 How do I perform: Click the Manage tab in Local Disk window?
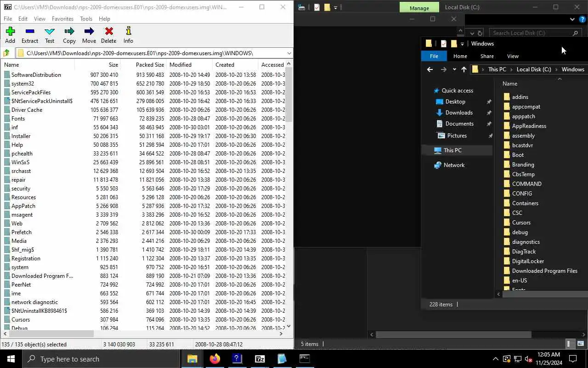click(x=419, y=7)
